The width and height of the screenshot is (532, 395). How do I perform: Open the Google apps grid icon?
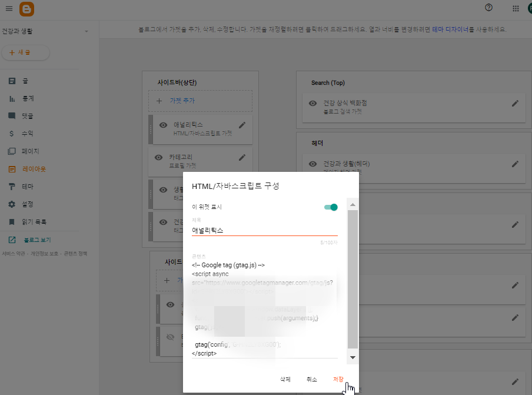tap(515, 9)
